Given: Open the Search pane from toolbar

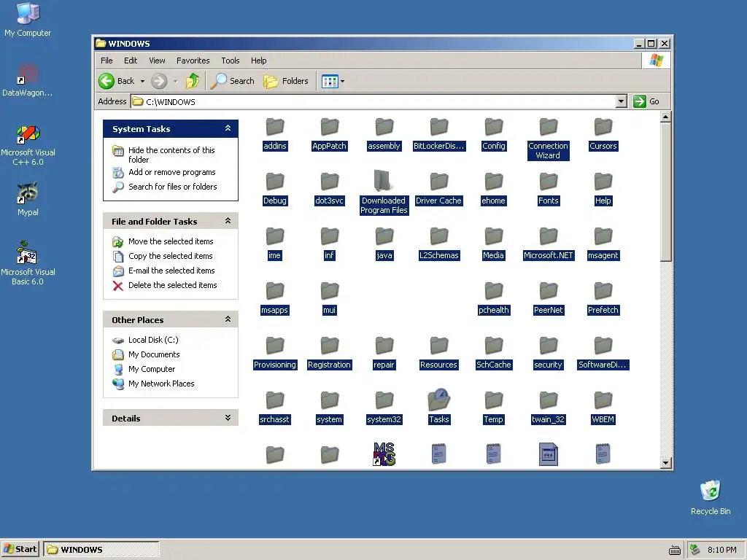Looking at the screenshot, I should click(x=233, y=81).
